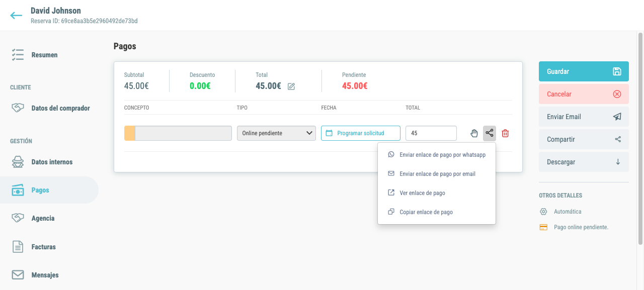644x290 pixels.
Task: Select the Pagos sidebar item
Action: (x=49, y=190)
